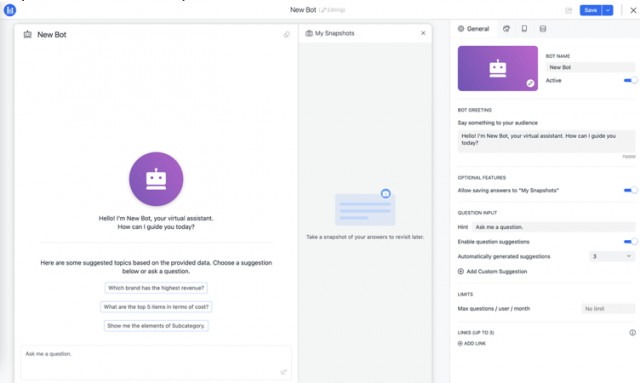640x383 pixels.
Task: Open the device tab icon in settings panel
Action: 524,29
